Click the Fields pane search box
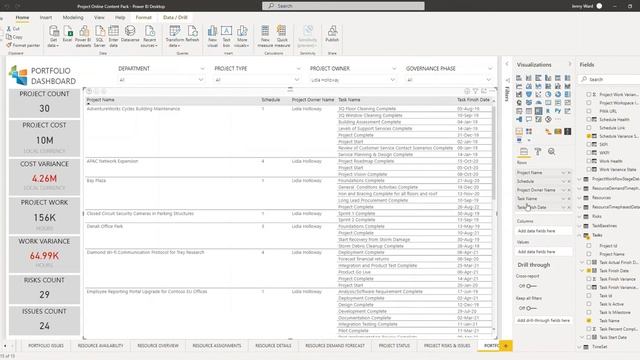Screen dimensions: 640x360 tap(610, 79)
